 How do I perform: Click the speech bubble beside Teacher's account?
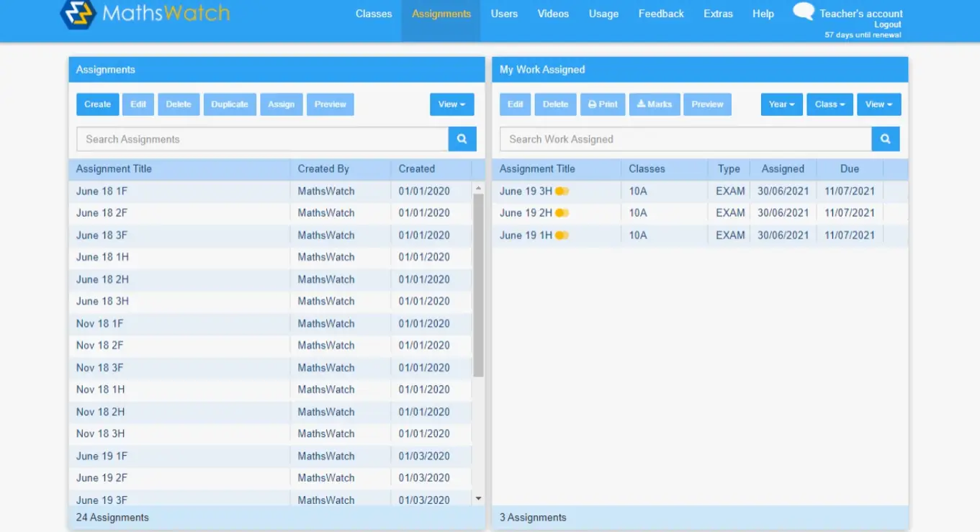coord(803,11)
